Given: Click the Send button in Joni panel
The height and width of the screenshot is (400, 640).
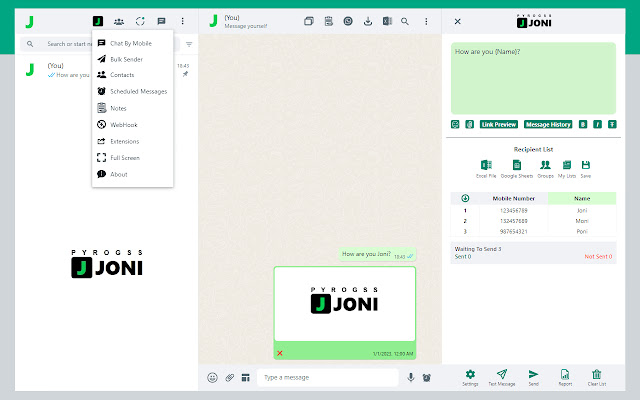Looking at the screenshot, I should point(533,378).
